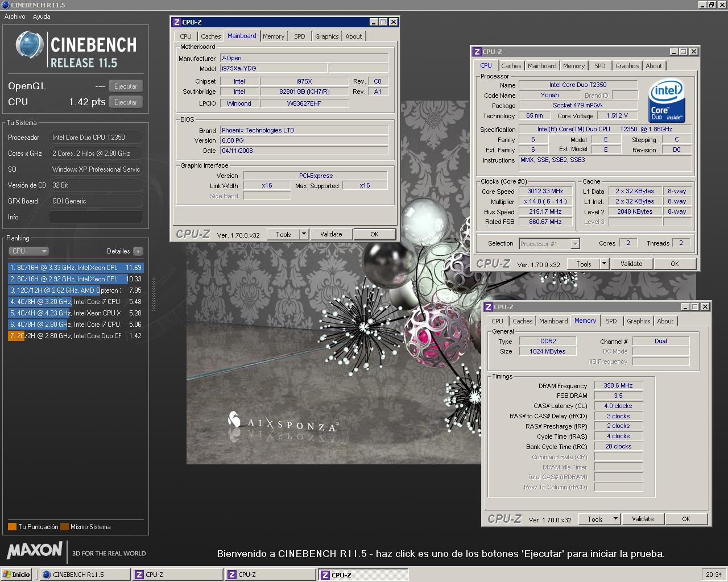Select ranking row 8C/16H @ 2.92 GHz Xeon
The image size is (728, 582).
tap(76, 279)
